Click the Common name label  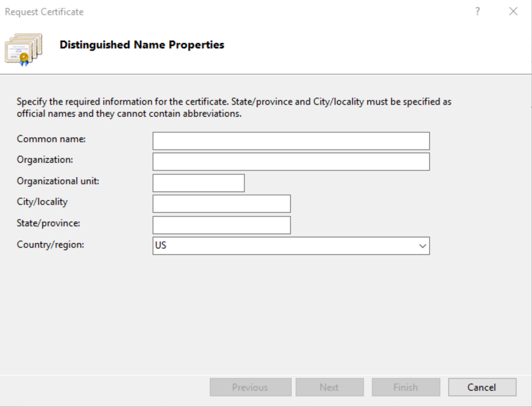51,139
